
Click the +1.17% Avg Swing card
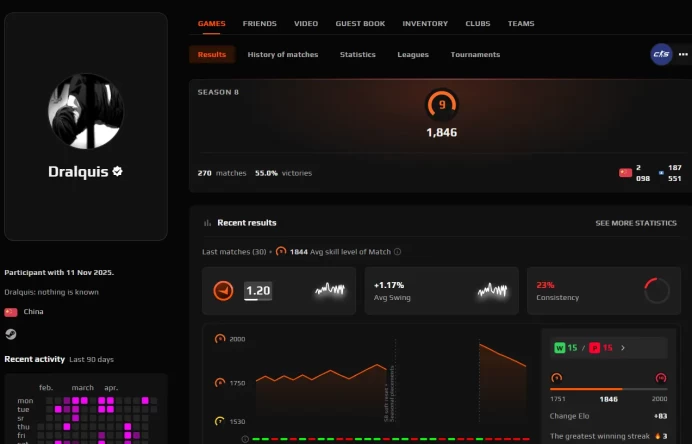(441, 291)
